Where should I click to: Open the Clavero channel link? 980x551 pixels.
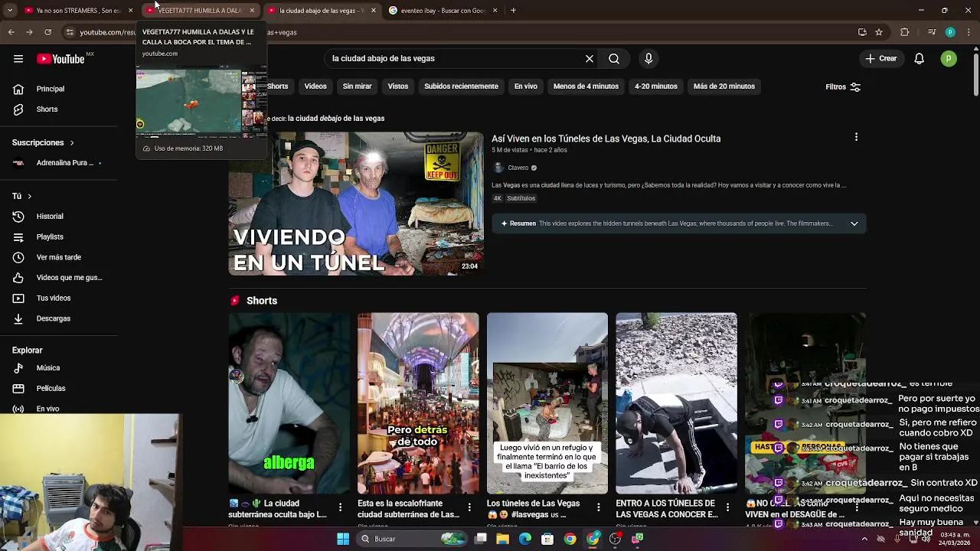518,168
